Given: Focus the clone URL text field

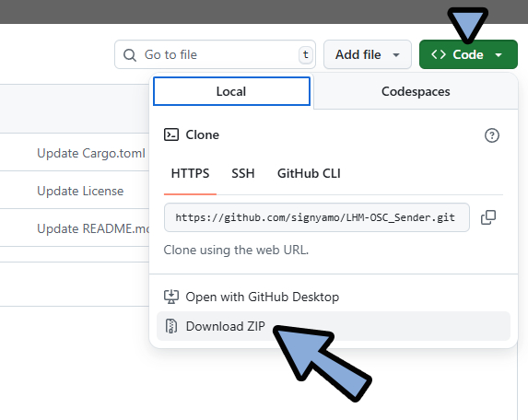Looking at the screenshot, I should (317, 217).
